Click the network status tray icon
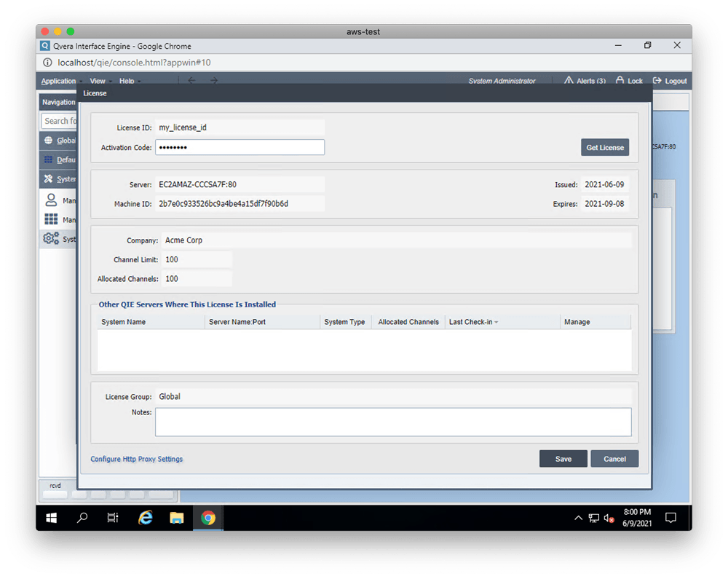 click(594, 518)
